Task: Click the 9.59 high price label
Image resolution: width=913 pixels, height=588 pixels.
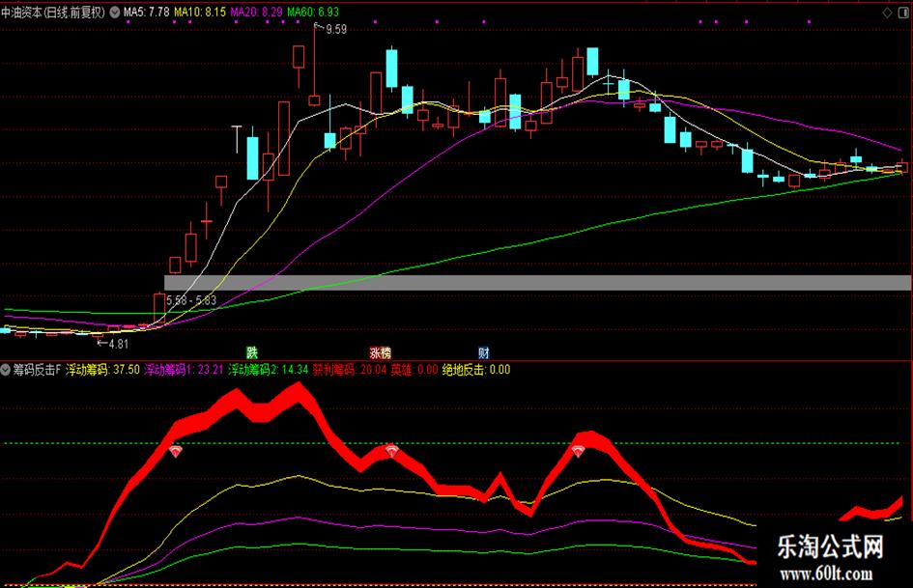Action: [x=336, y=29]
